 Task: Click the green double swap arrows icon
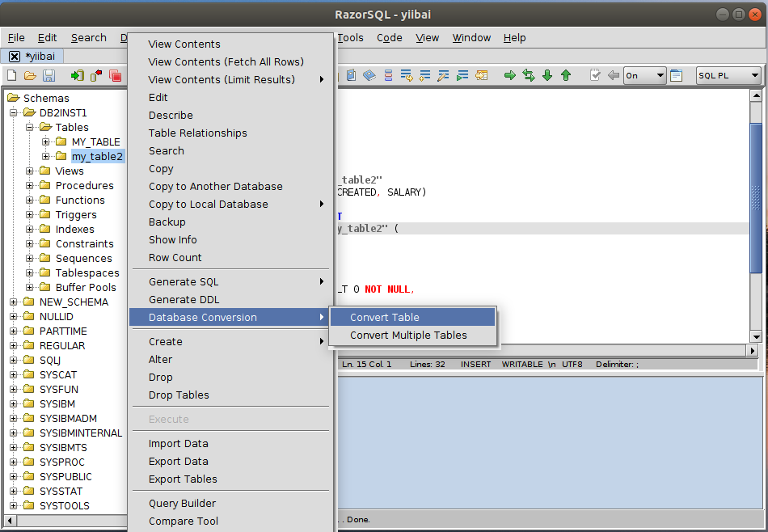click(x=529, y=75)
